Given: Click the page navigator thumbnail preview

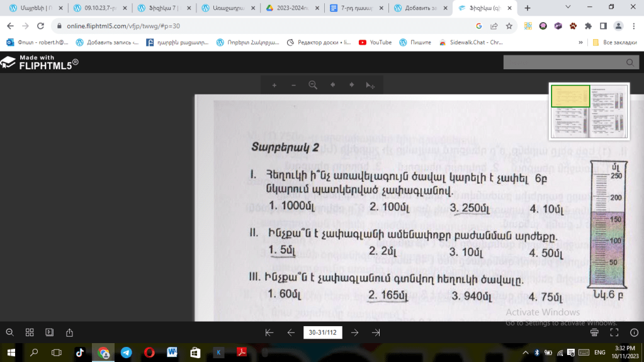Looking at the screenshot, I should point(589,111).
